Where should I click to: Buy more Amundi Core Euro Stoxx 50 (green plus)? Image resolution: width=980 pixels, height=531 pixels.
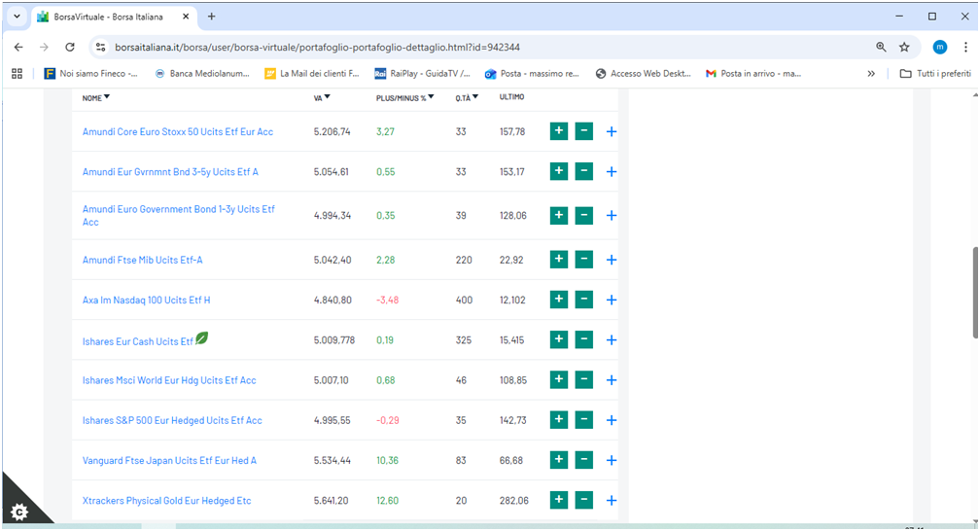(x=559, y=131)
